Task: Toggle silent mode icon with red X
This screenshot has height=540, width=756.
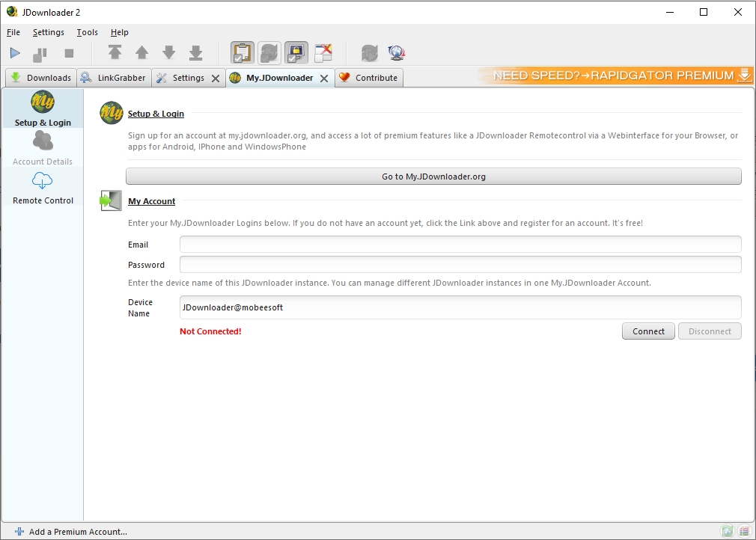Action: point(323,53)
